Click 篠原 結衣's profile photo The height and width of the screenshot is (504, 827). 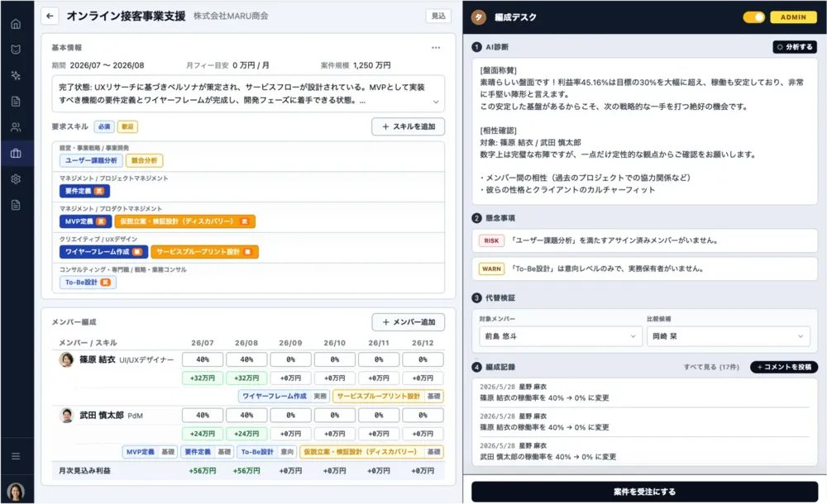(x=66, y=359)
